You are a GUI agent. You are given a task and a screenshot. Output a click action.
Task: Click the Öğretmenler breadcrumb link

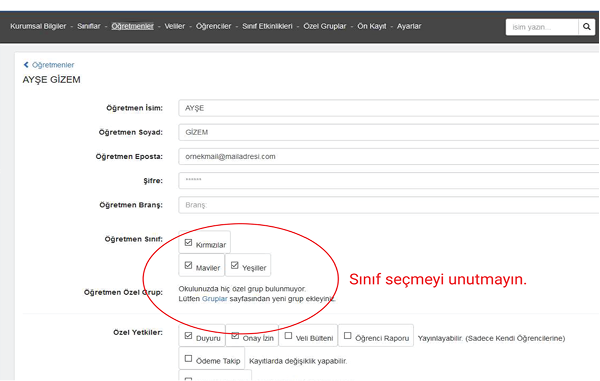coord(53,65)
